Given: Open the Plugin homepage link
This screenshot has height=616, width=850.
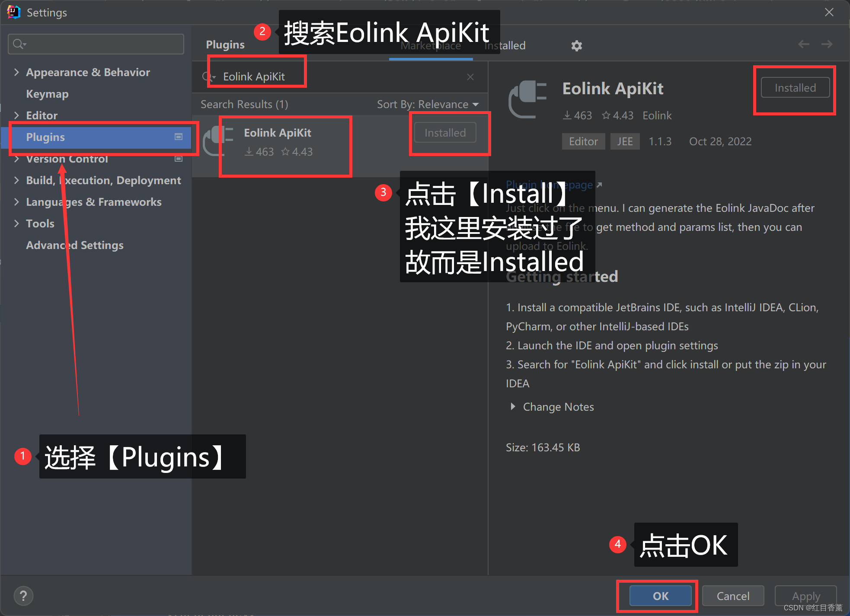Looking at the screenshot, I should click(549, 185).
